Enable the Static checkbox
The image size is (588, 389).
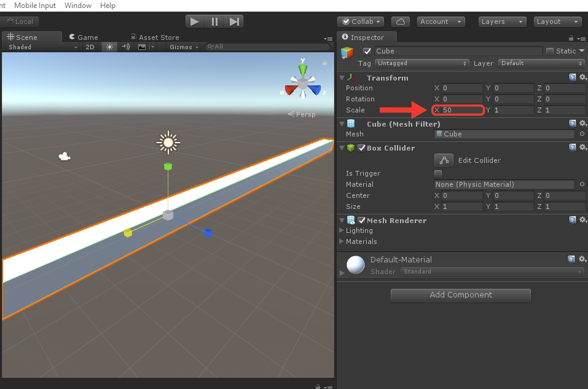pos(550,52)
